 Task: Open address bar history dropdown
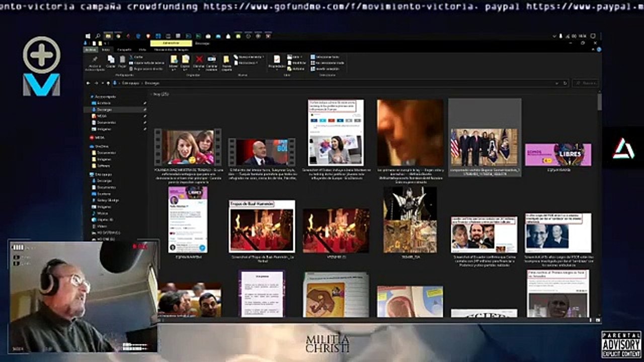(x=557, y=83)
